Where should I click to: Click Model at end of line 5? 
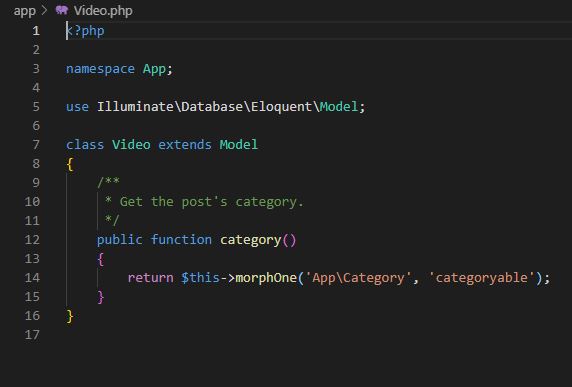click(339, 107)
